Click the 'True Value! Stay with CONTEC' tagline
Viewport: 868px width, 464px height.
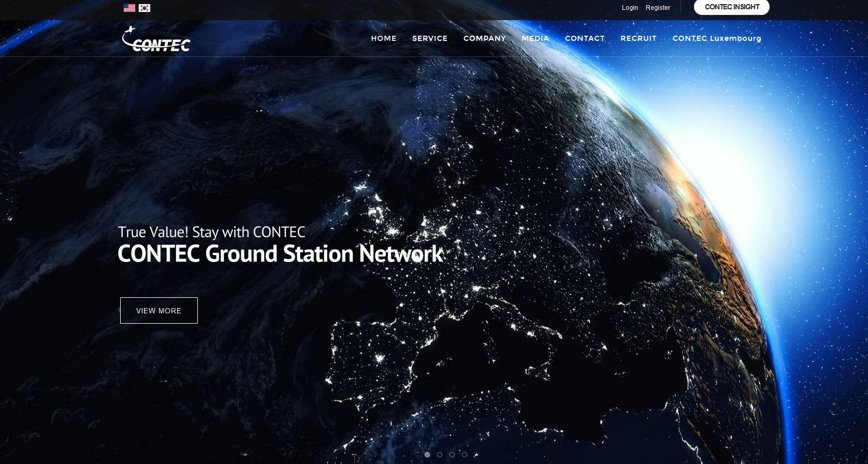point(211,232)
